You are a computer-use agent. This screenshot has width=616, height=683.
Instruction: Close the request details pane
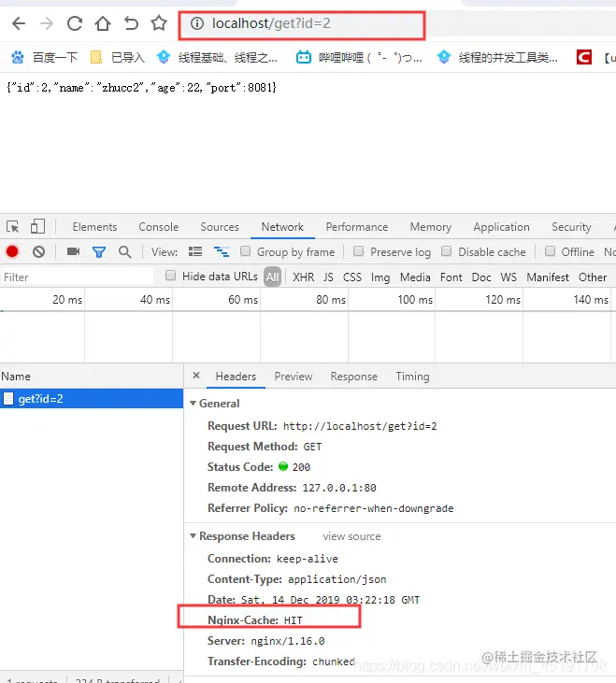(196, 376)
